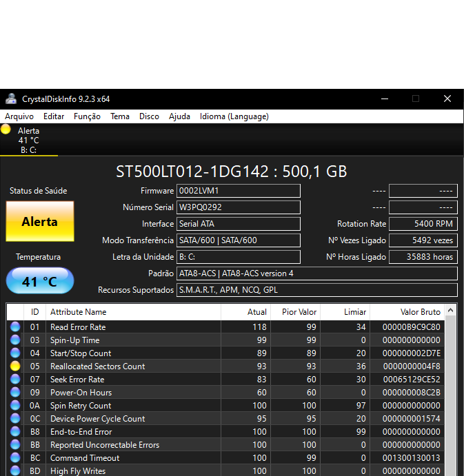
Task: Click the 41 °C temperature button
Action: [40, 281]
